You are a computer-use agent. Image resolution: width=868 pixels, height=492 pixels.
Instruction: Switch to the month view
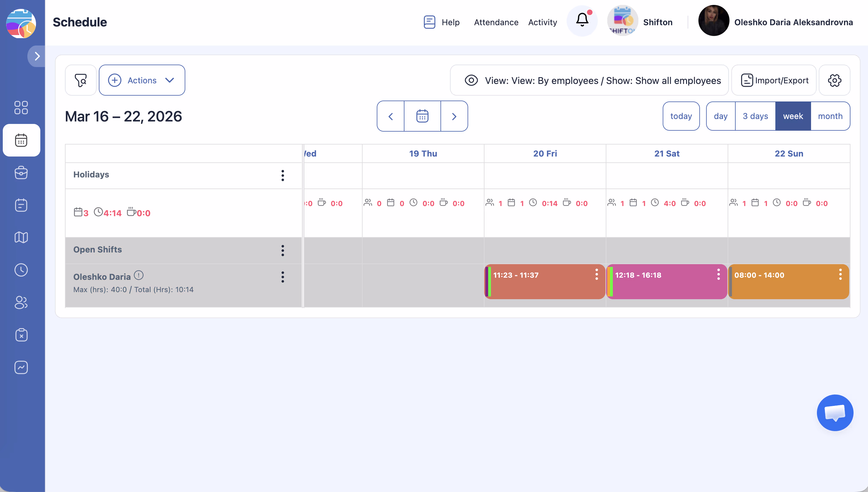click(830, 116)
